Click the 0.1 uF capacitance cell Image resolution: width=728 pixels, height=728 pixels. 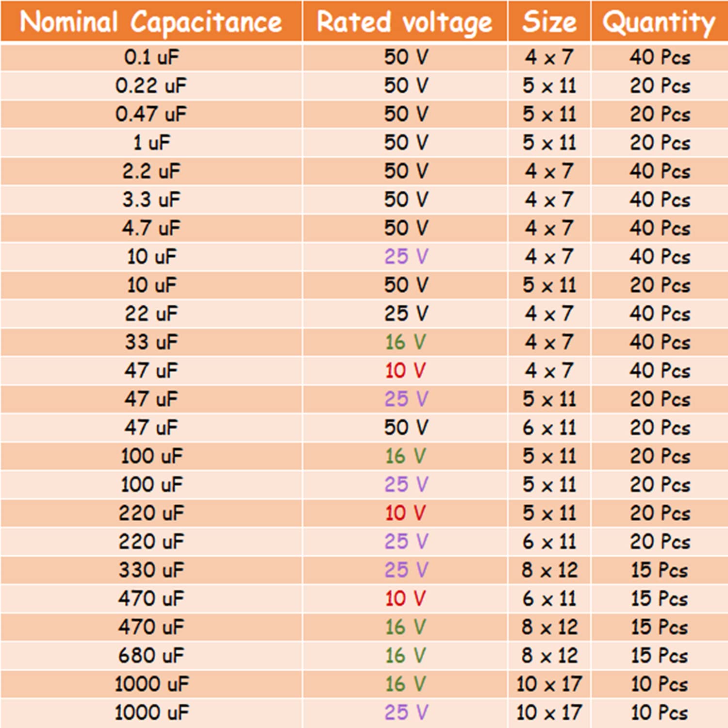point(151,57)
